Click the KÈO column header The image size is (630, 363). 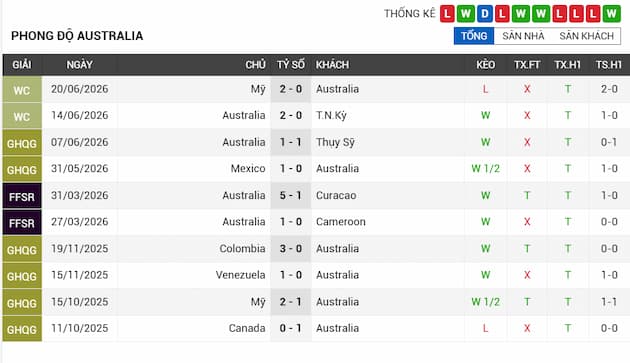tap(485, 65)
